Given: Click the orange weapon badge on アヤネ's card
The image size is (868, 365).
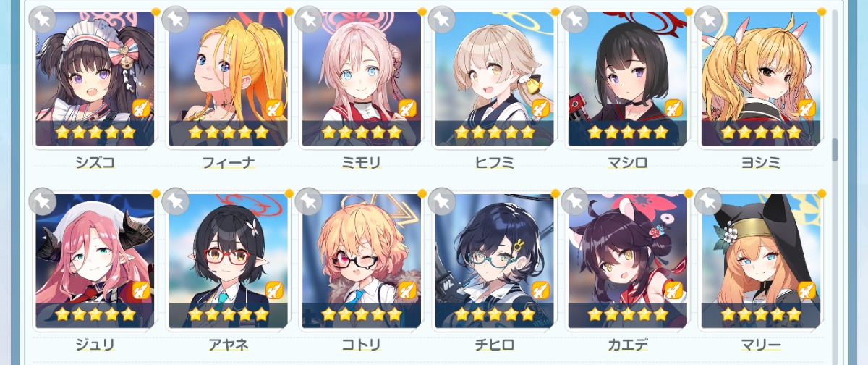Looking at the screenshot, I should click(x=274, y=291).
